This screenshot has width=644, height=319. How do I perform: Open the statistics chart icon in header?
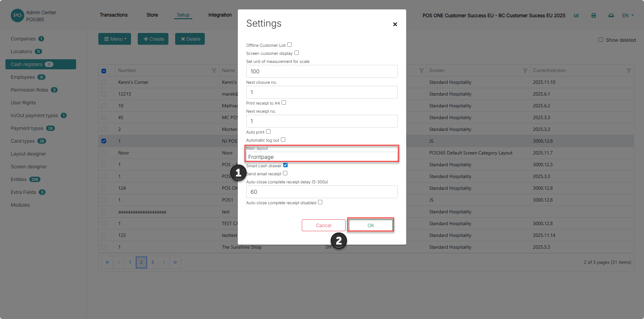point(577,15)
